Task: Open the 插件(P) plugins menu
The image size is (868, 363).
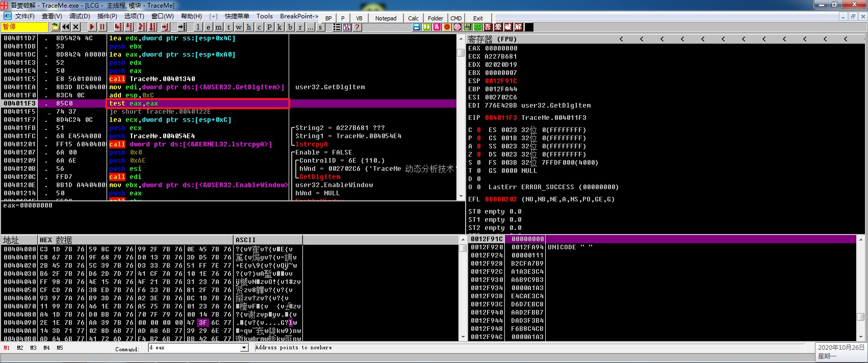Action: click(x=107, y=16)
